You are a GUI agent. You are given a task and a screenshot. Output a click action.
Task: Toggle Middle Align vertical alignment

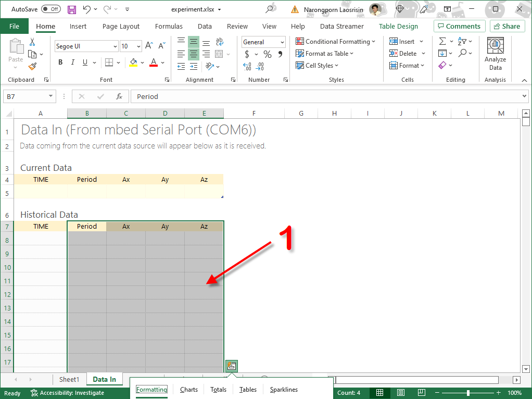(x=194, y=42)
